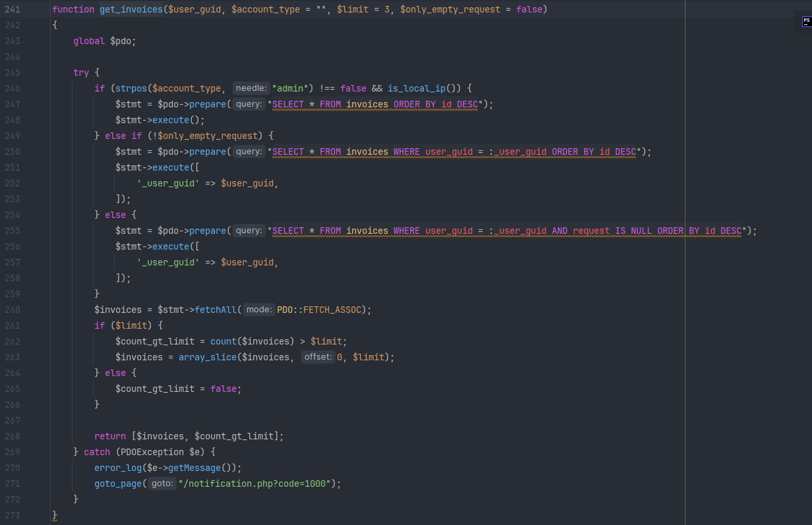
Task: Click the error_log function call
Action: pyautogui.click(x=118, y=468)
